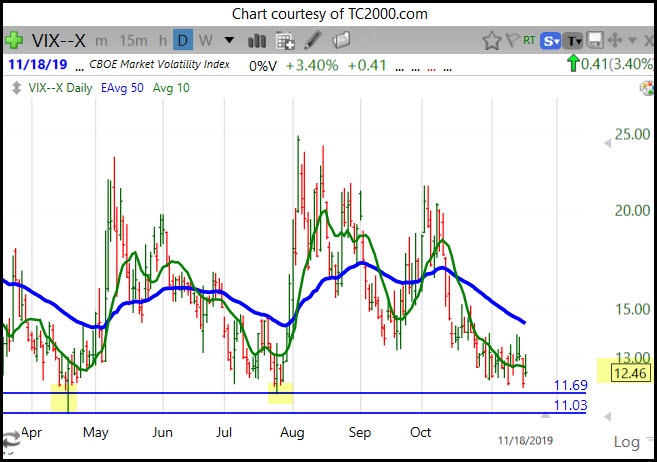
Task: Click the refresh arrows icon bottom-left
Action: click(x=10, y=441)
